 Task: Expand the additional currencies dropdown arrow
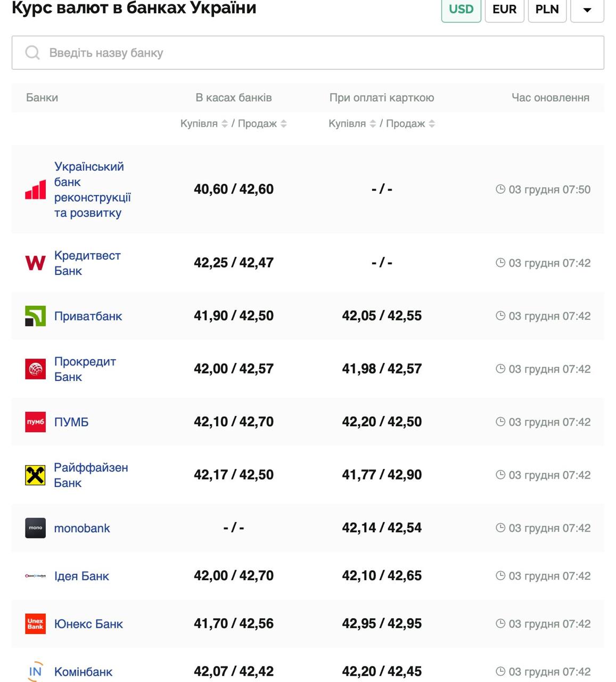click(587, 10)
